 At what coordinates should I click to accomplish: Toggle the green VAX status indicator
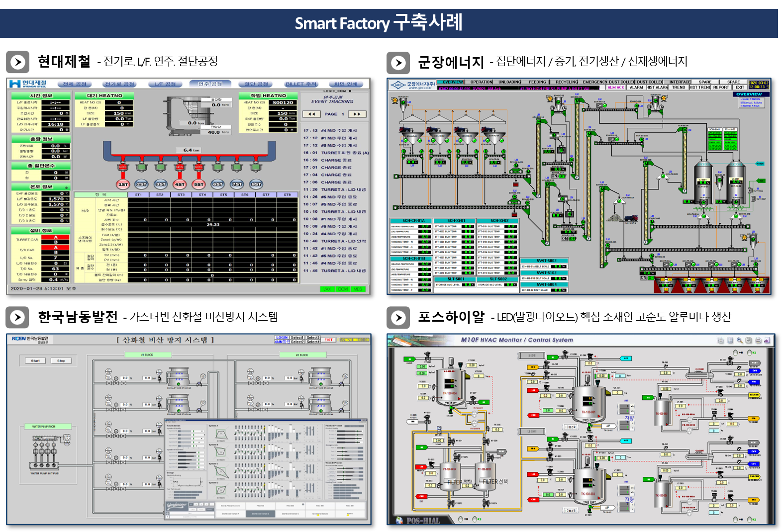(327, 289)
